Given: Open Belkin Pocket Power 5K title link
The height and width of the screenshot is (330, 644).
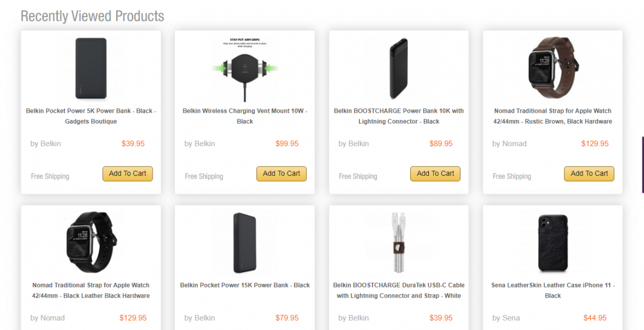Looking at the screenshot, I should pos(91,116).
